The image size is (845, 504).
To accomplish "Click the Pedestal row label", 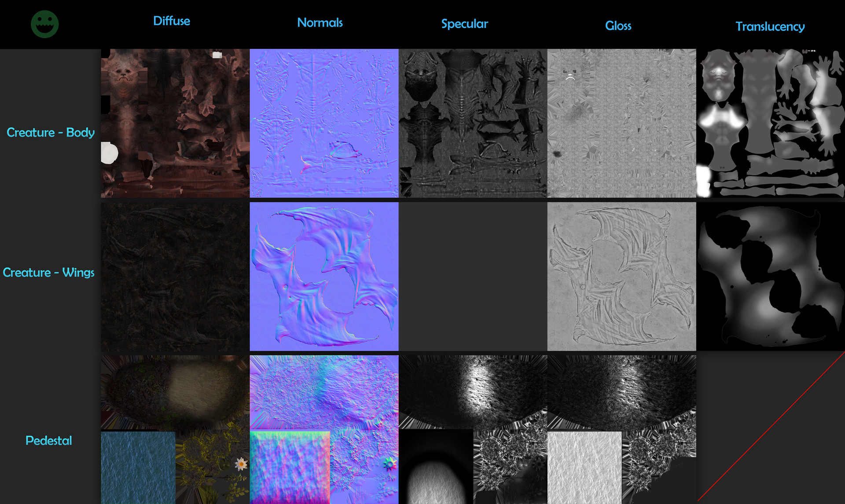I will pos(48,441).
